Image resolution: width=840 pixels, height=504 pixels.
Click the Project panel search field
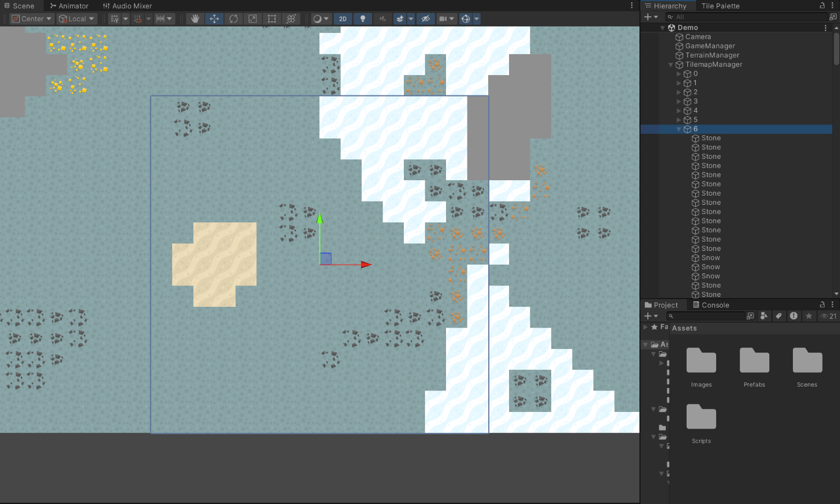(707, 316)
